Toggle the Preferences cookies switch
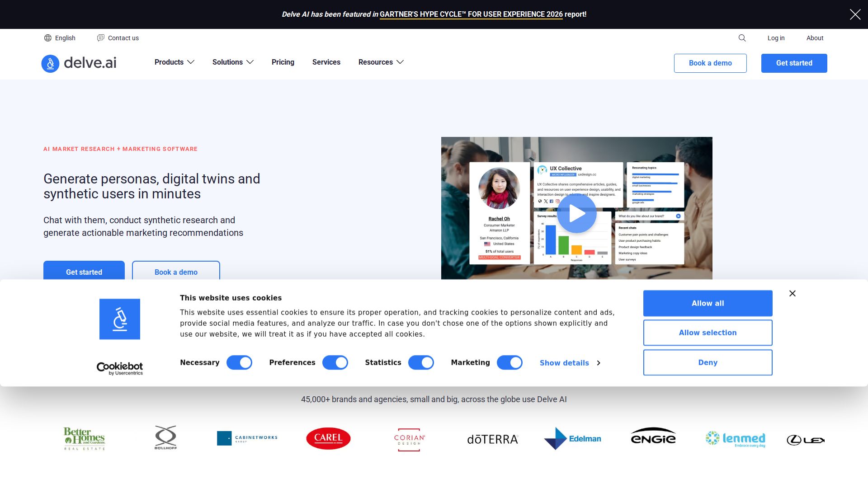The height and width of the screenshot is (488, 868). coord(335,362)
